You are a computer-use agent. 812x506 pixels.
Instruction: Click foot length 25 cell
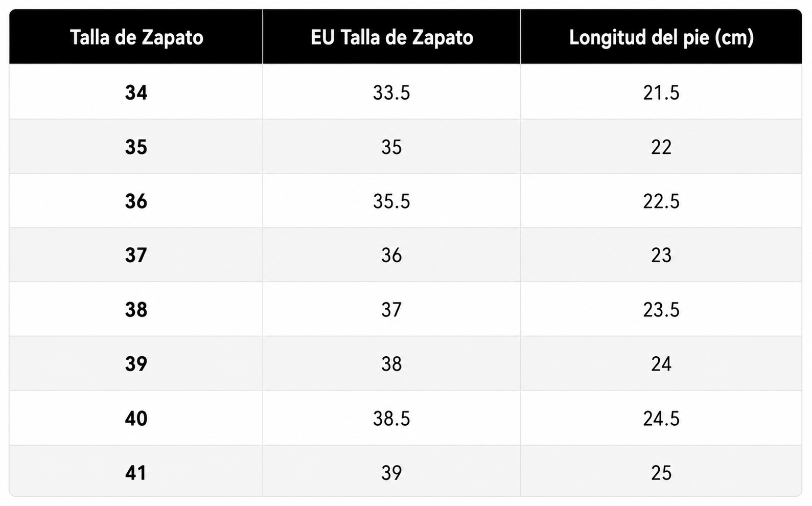point(661,472)
